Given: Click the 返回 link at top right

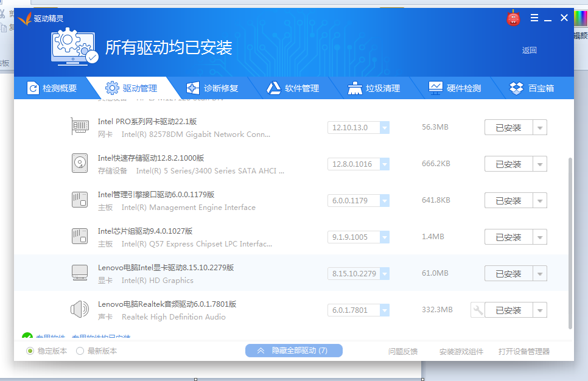Looking at the screenshot, I should [x=530, y=51].
